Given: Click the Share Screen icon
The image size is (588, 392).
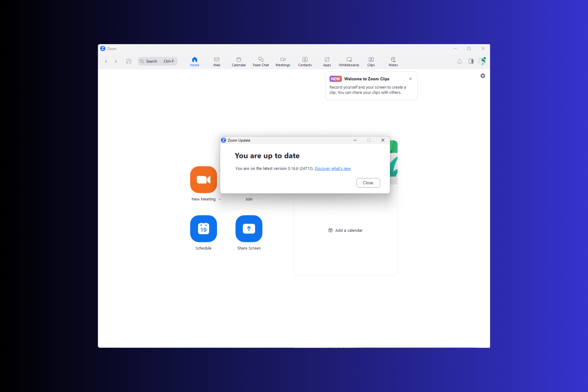Looking at the screenshot, I should click(248, 228).
